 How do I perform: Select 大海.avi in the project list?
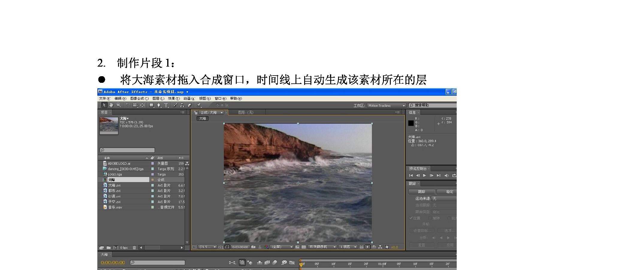point(114,185)
